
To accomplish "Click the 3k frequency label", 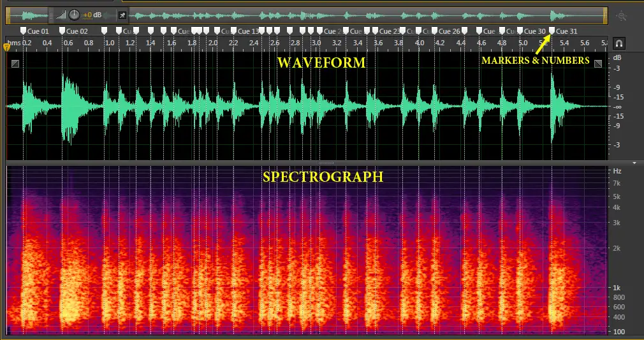I will (x=617, y=223).
